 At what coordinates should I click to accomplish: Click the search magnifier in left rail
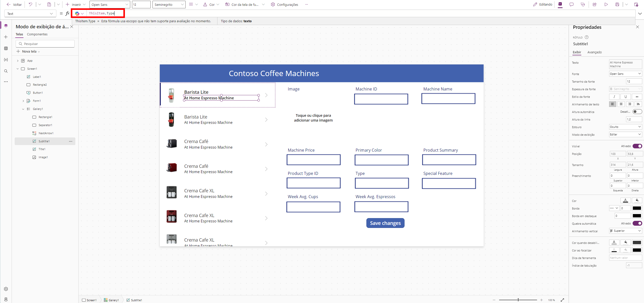[6, 71]
